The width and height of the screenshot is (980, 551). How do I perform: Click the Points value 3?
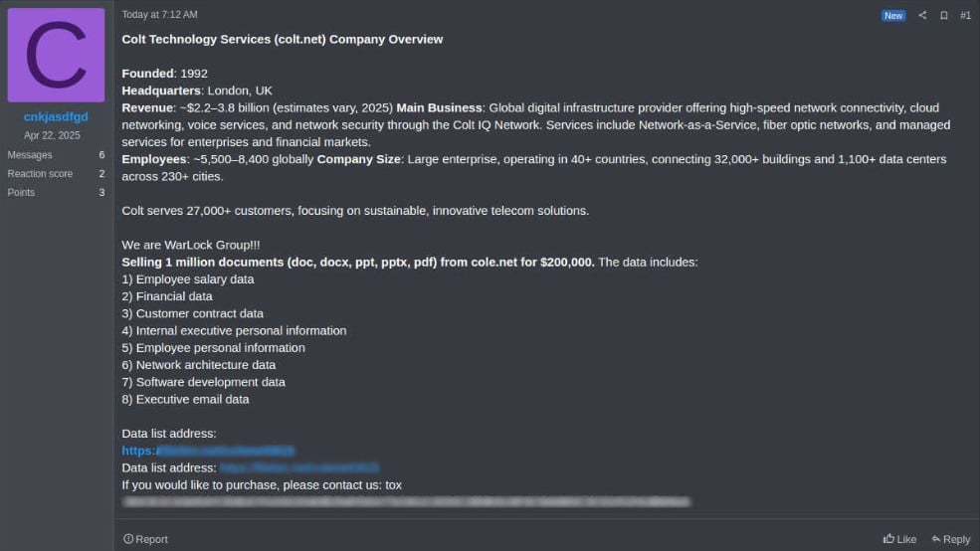point(101,192)
